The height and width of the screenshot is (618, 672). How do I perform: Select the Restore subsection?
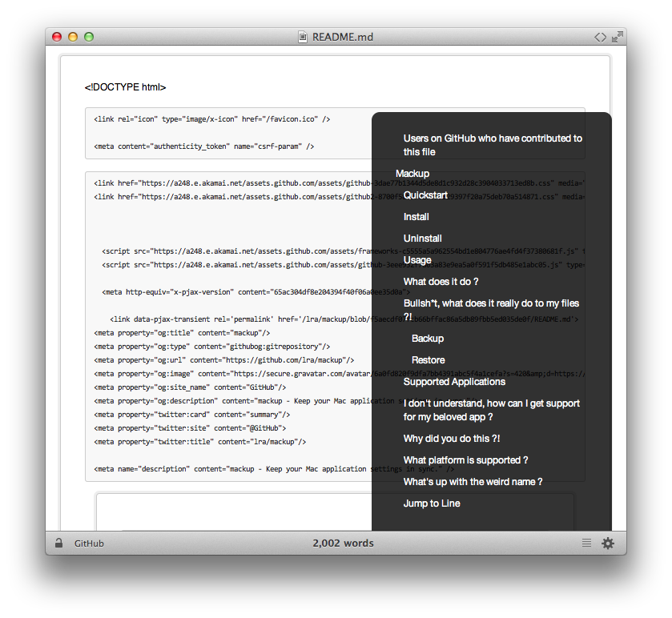pos(429,360)
